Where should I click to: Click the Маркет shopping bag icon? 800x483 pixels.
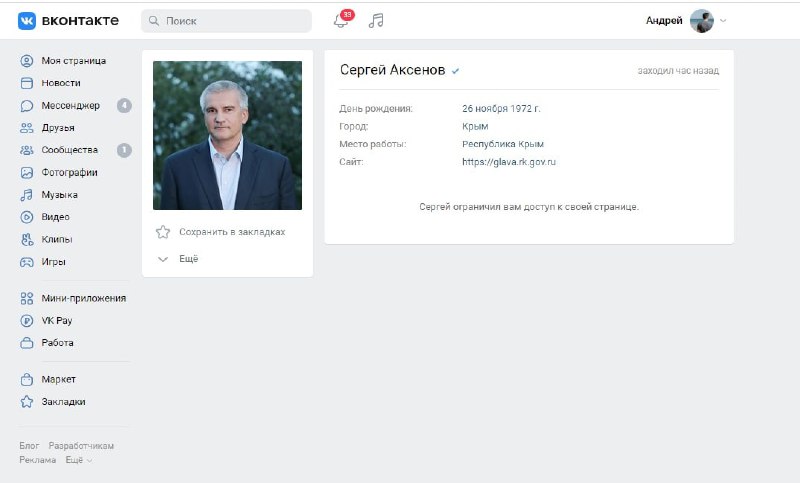(x=27, y=379)
